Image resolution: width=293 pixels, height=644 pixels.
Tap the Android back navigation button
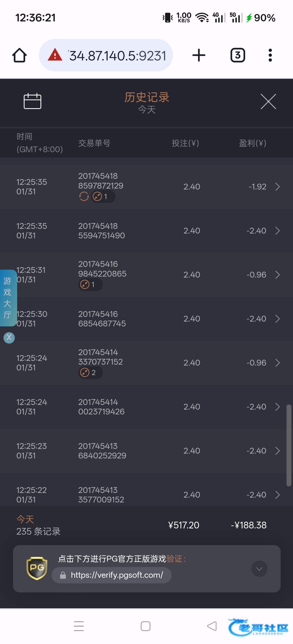click(212, 626)
